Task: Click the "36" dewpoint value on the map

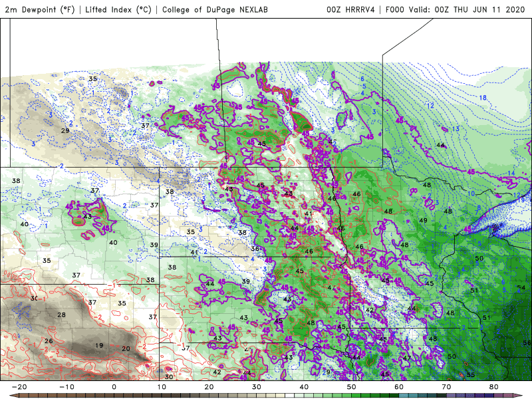Action: click(255, 248)
